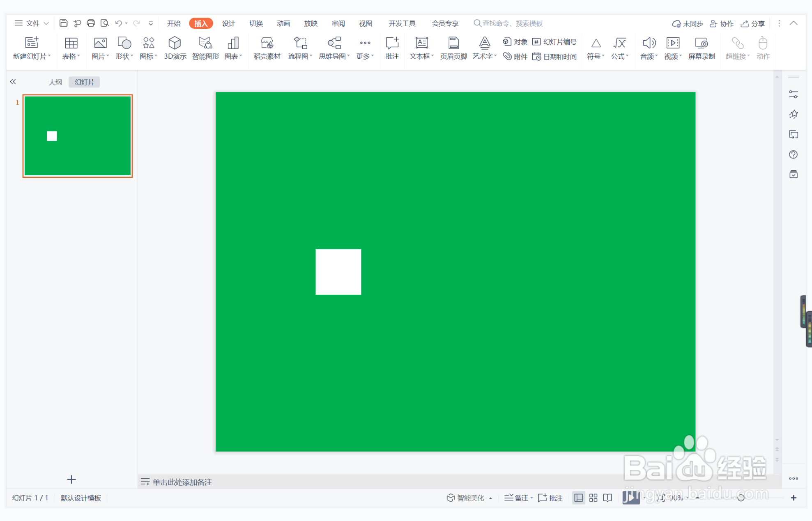Open the 开始 (Home) tab
812x521 pixels.
pyautogui.click(x=174, y=23)
